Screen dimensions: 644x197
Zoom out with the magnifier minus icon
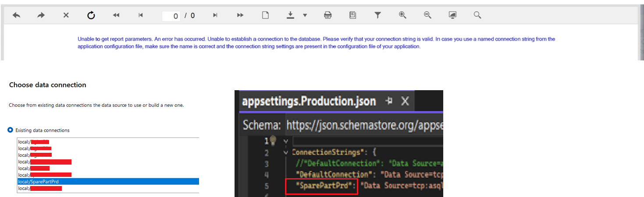point(427,15)
